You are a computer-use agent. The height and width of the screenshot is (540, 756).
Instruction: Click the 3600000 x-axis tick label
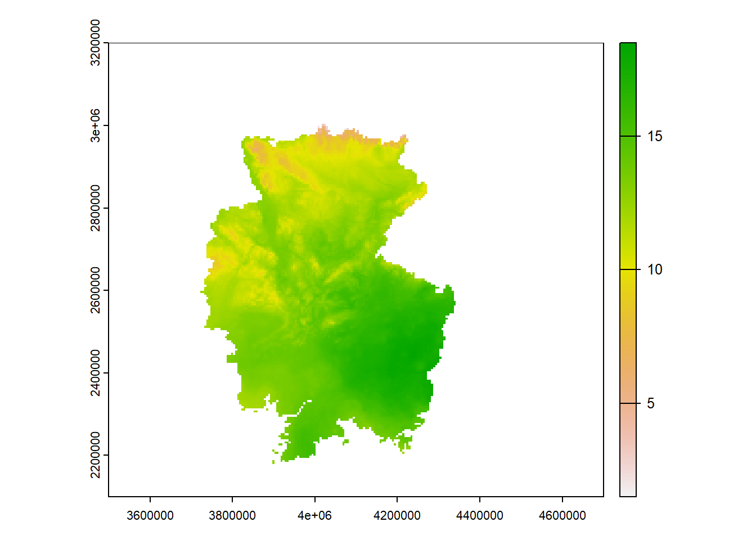click(150, 516)
